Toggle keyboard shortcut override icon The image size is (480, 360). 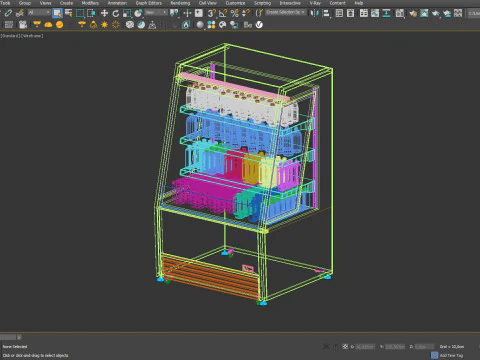199,13
